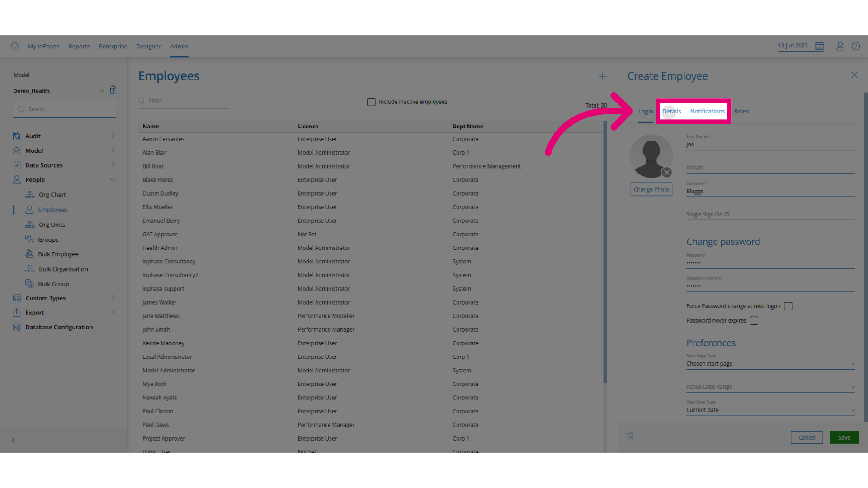The height and width of the screenshot is (488, 868).
Task: Click the employee avatar photo
Action: 651,156
